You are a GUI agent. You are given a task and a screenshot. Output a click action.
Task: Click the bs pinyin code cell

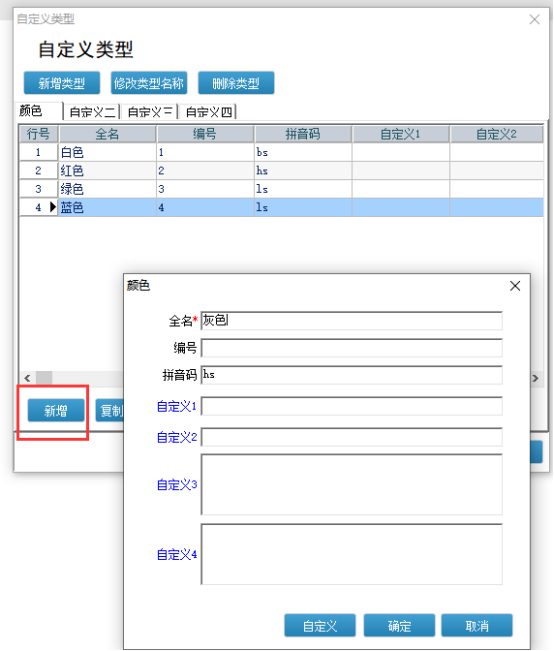(303, 152)
